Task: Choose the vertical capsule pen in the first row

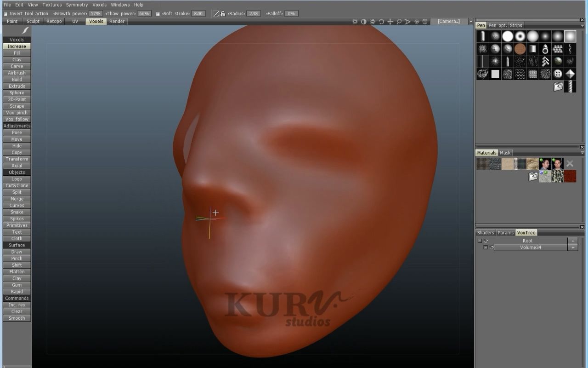Action: 483,36
